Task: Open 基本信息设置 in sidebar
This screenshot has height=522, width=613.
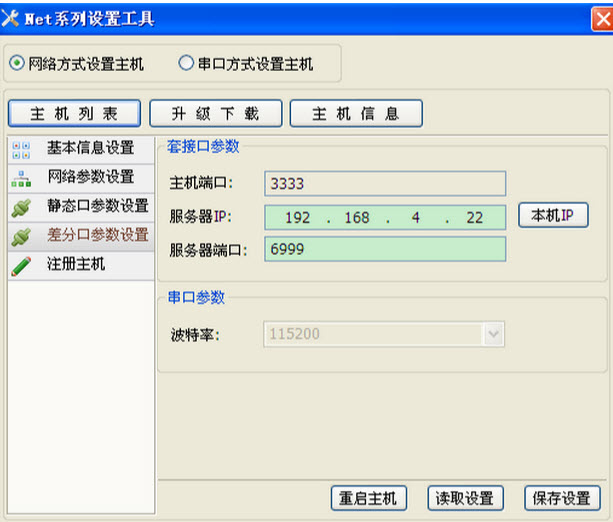Action: 81,150
